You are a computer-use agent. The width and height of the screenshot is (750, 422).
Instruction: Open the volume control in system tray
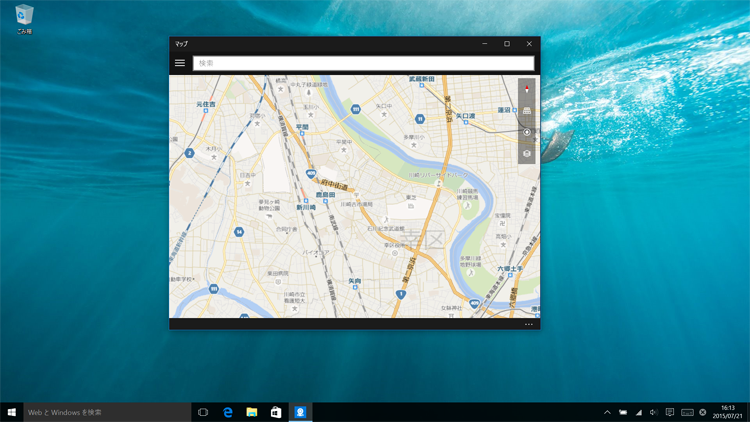click(x=654, y=412)
